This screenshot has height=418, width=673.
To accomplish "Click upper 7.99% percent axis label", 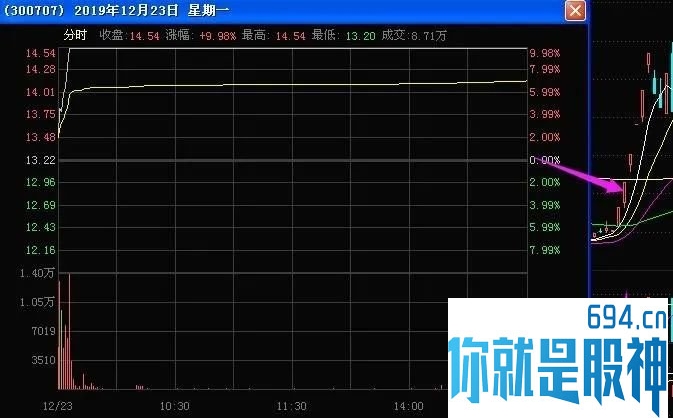I will point(545,69).
